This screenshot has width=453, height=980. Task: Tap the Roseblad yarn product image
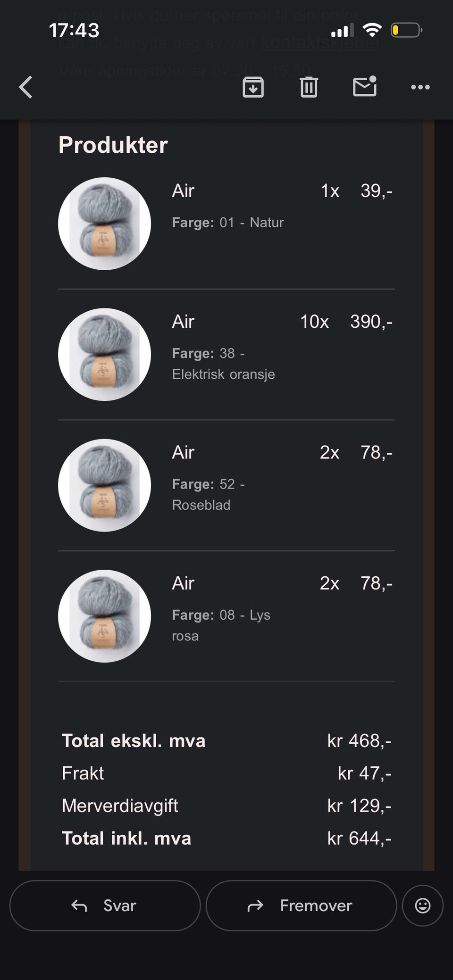pyautogui.click(x=104, y=485)
